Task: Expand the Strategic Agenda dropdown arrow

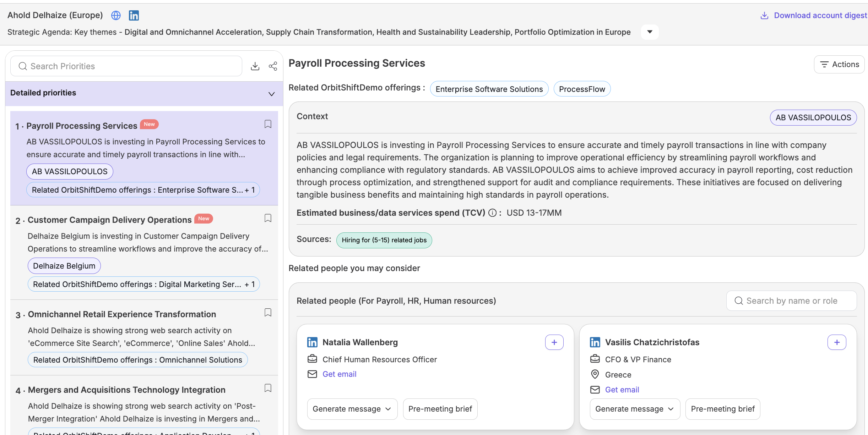Action: click(x=650, y=32)
